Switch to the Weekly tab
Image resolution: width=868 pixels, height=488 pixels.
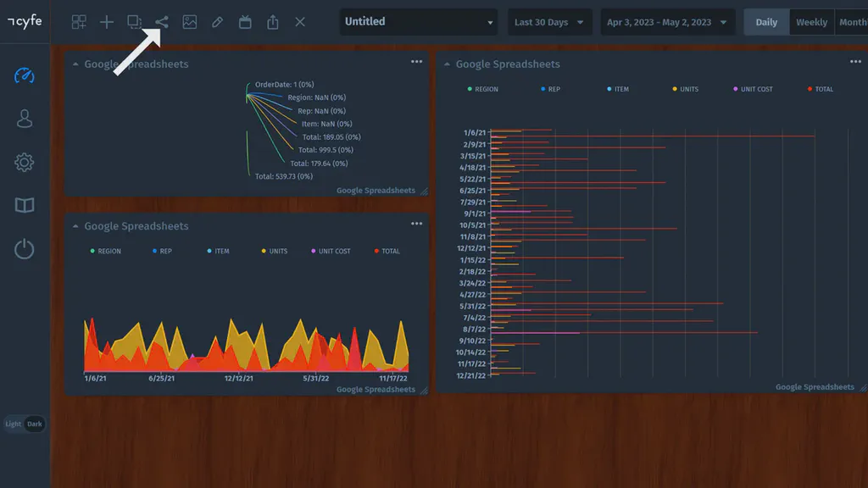[810, 21]
